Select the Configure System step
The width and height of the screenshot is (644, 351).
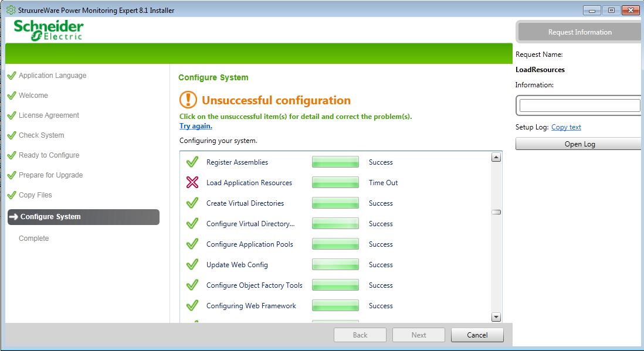[x=83, y=217]
